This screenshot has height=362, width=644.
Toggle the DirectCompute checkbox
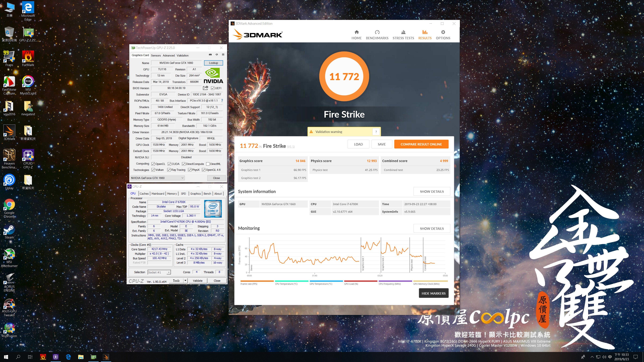click(184, 164)
